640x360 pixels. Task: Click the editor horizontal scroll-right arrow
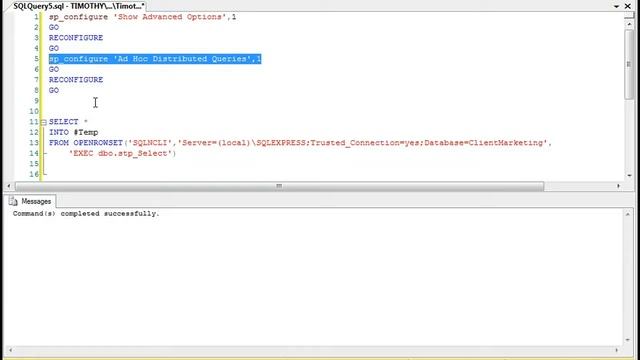(618, 186)
